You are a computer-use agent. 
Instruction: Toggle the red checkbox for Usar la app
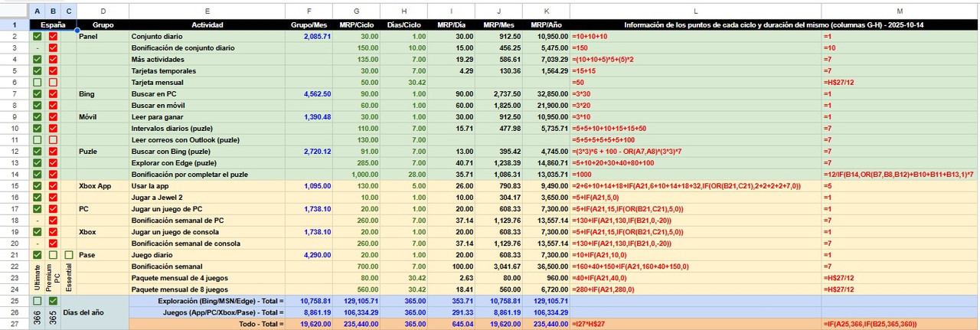[x=53, y=185]
